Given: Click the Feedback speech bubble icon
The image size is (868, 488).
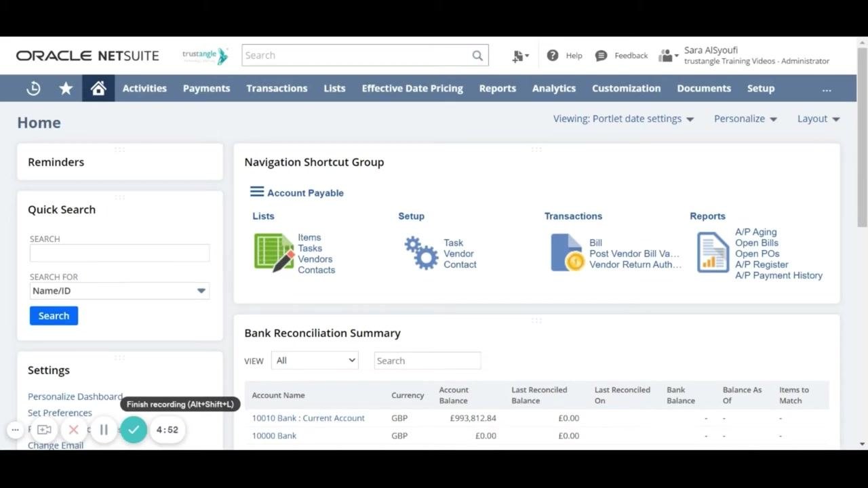Looking at the screenshot, I should click(601, 56).
